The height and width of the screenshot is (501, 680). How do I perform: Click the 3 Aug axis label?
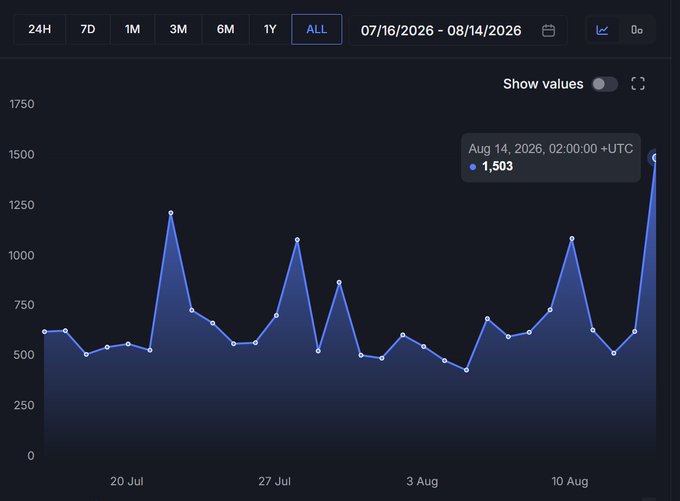pyautogui.click(x=422, y=481)
